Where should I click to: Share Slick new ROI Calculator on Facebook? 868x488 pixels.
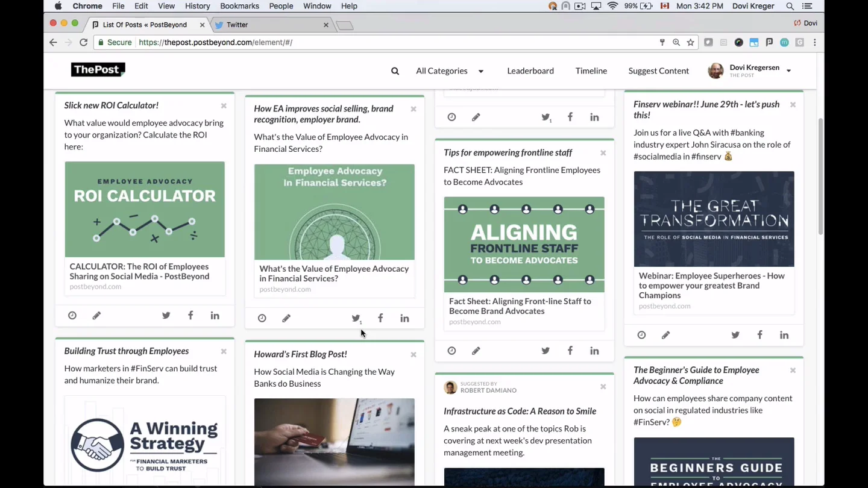(x=190, y=316)
